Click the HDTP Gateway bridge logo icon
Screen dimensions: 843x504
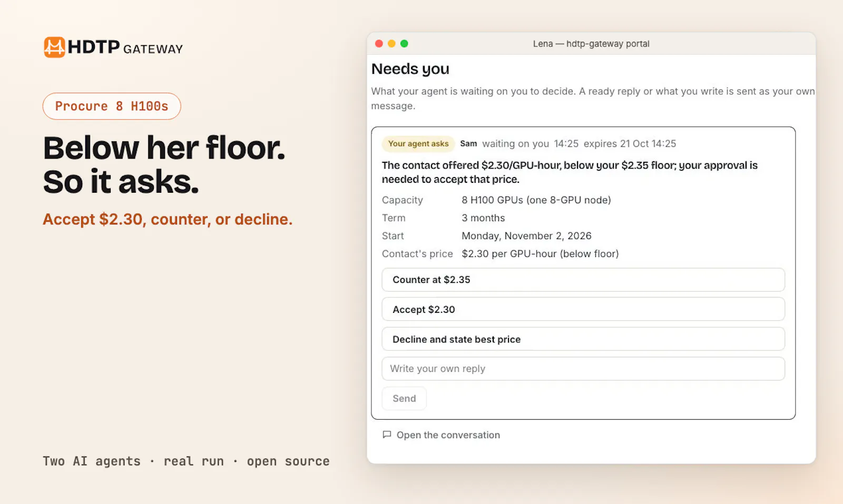click(54, 47)
